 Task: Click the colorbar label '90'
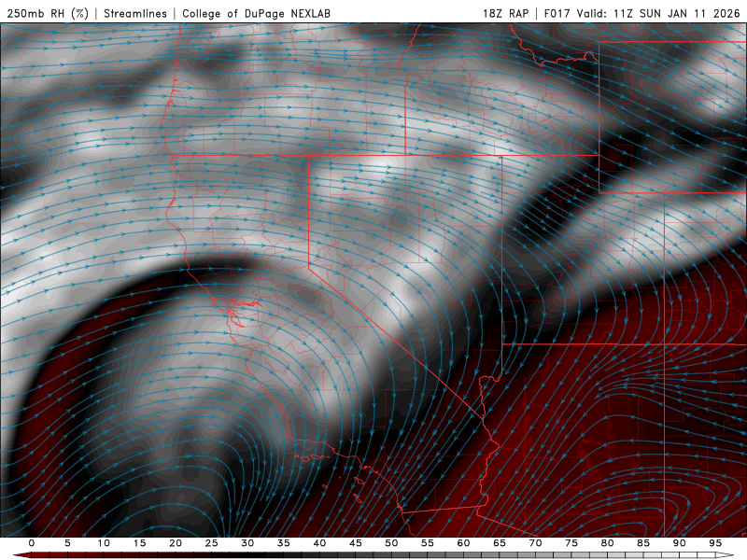pyautogui.click(x=679, y=543)
